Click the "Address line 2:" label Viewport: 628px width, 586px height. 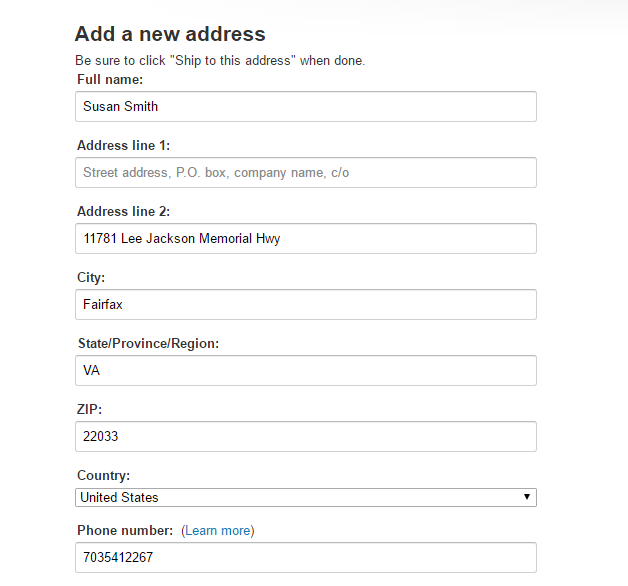124,211
